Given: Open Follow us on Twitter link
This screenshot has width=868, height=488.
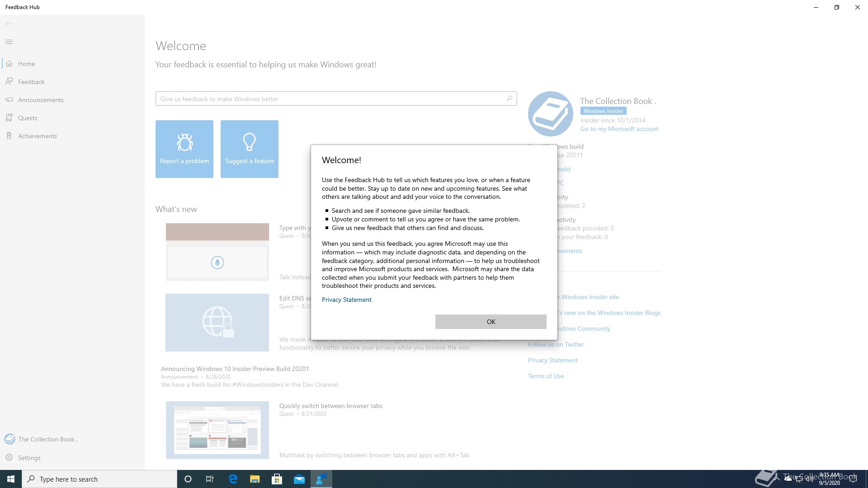Looking at the screenshot, I should pyautogui.click(x=556, y=344).
